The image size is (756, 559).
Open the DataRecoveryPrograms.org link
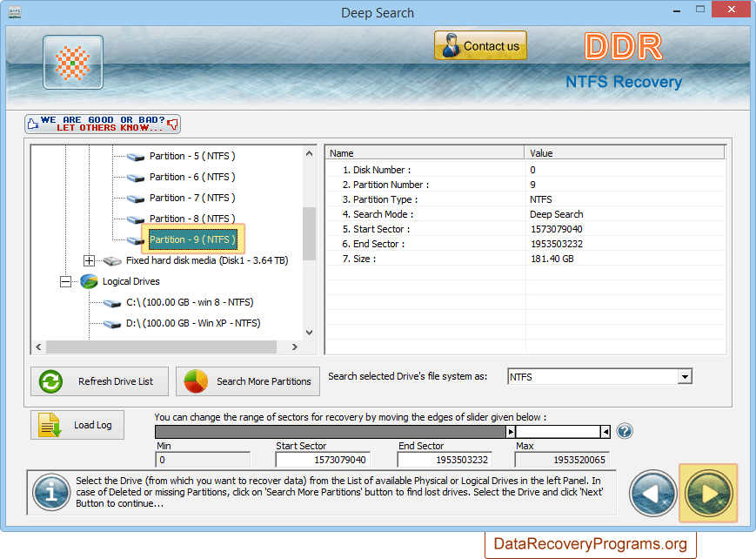(590, 544)
